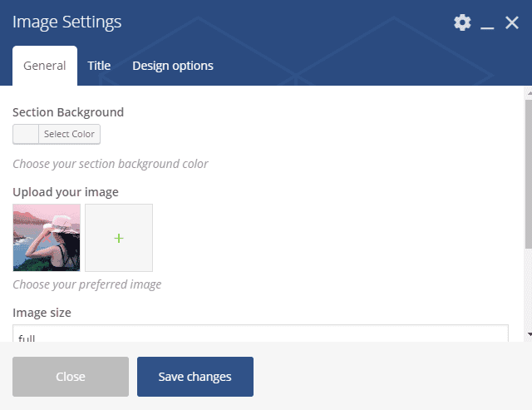Minimize the Image Settings panel

pyautogui.click(x=487, y=23)
